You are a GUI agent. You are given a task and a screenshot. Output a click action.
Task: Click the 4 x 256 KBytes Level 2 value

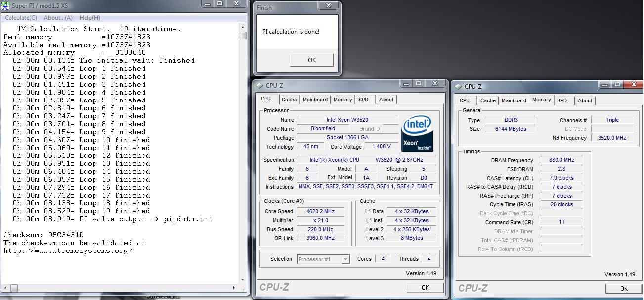(x=411, y=229)
